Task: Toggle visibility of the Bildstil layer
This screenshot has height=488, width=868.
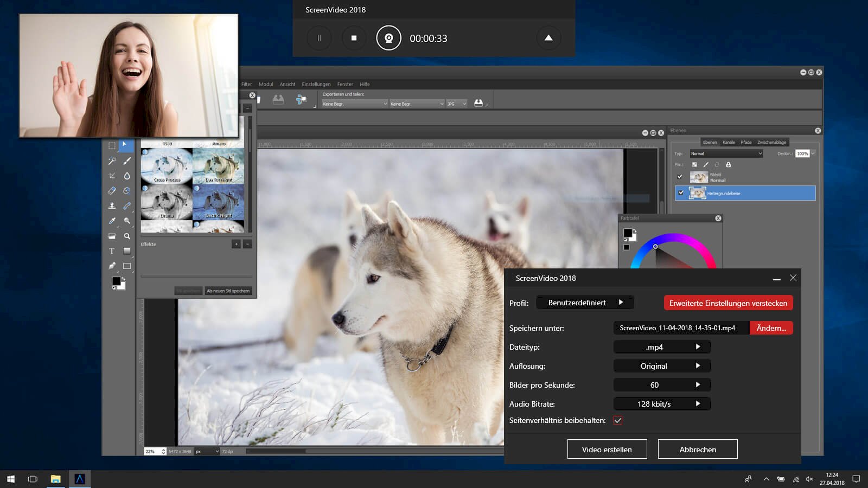Action: [680, 177]
